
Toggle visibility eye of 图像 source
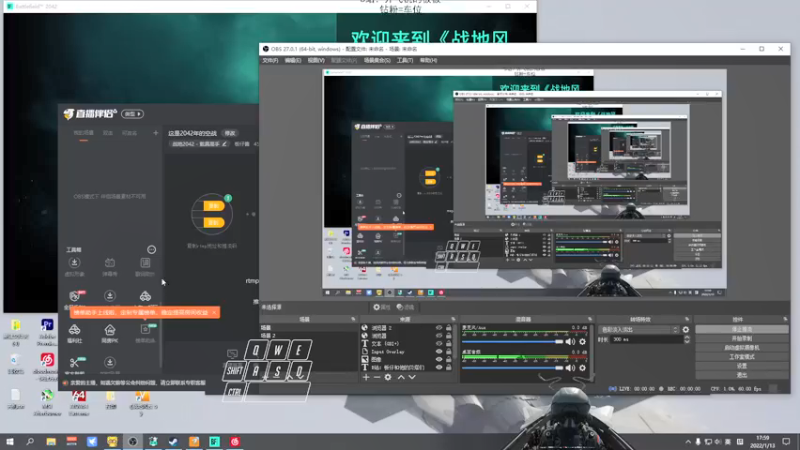439,359
